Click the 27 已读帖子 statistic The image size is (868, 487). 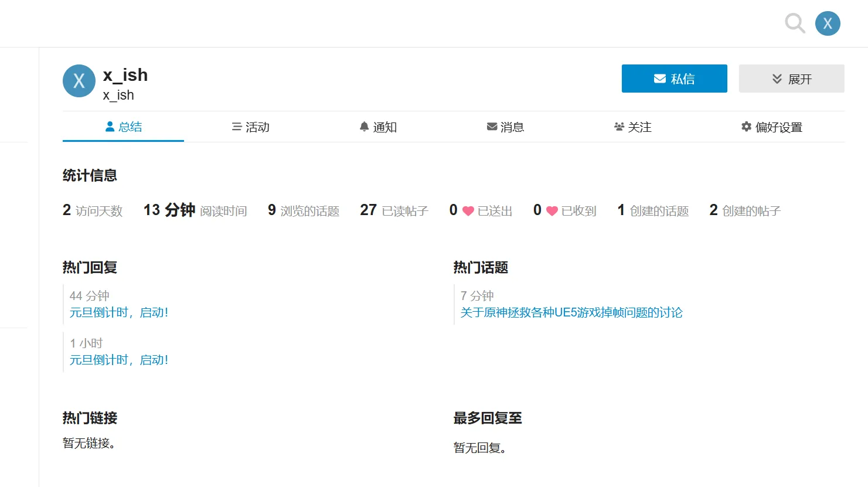pos(394,210)
